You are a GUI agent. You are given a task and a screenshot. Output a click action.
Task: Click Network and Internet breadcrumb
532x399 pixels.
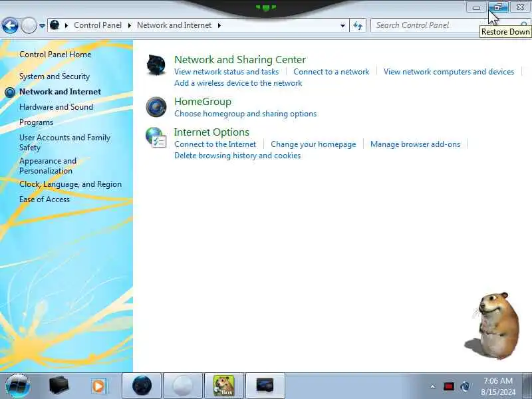[x=174, y=25]
